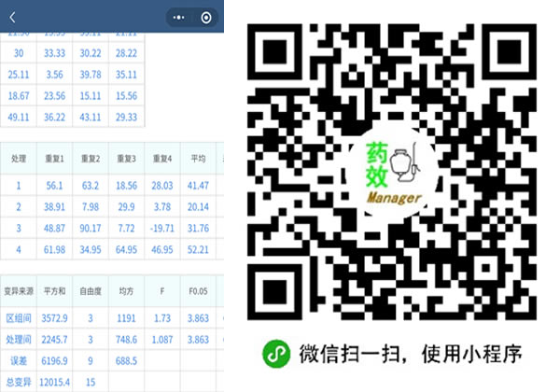The height and width of the screenshot is (392, 560).
Task: Click sum of squares 3572.9
Action: [54, 318]
